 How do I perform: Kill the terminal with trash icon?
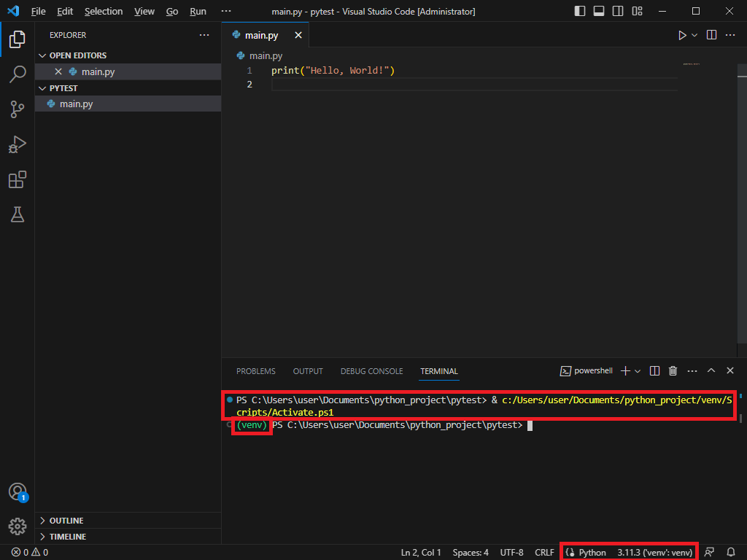673,371
